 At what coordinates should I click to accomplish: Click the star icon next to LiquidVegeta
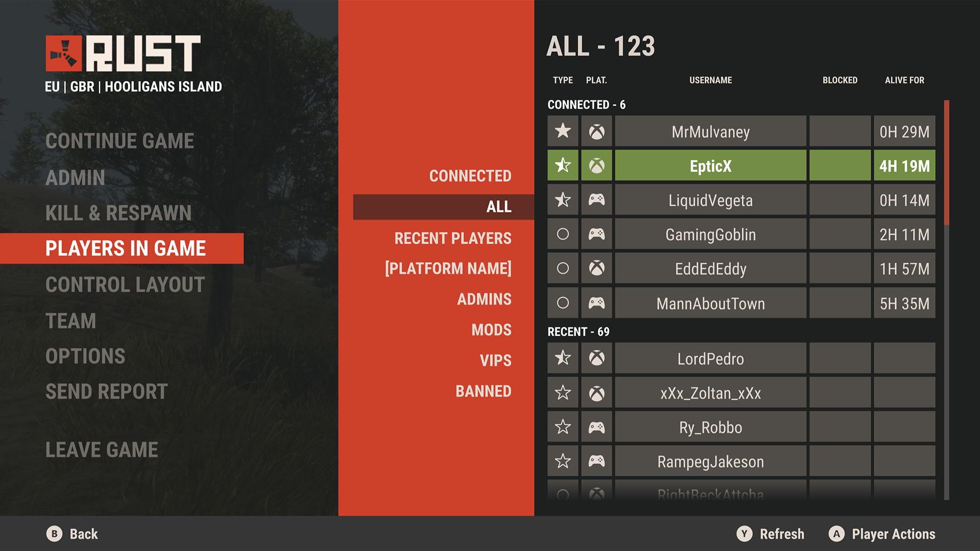(564, 200)
